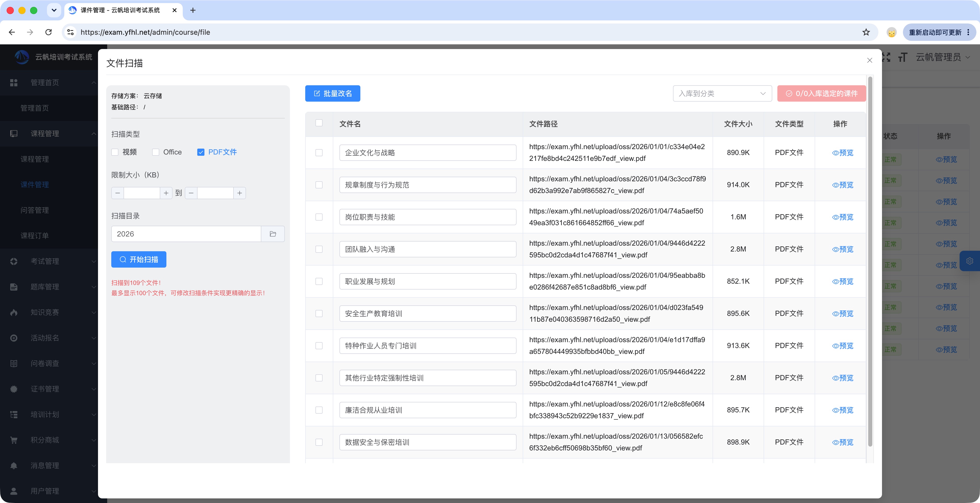
Task: Toggle the select-all checkbox in table header
Action: 319,123
